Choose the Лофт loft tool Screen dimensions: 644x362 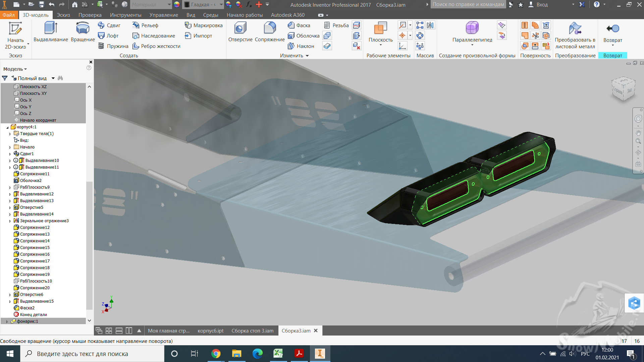[x=108, y=36]
